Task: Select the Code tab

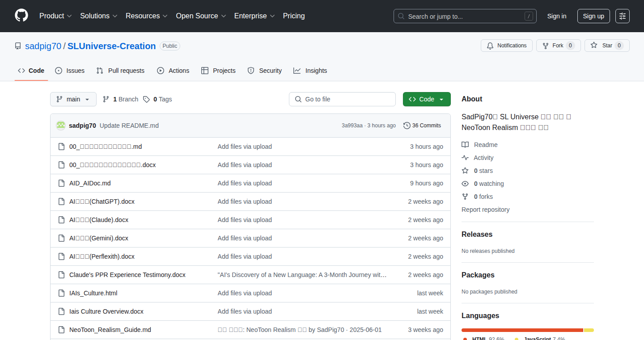Action: coord(31,71)
